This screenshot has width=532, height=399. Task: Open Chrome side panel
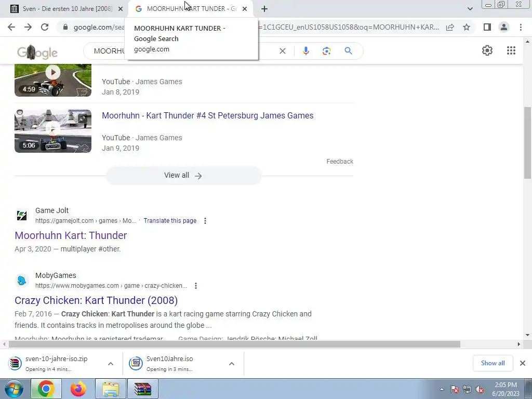[x=487, y=27]
